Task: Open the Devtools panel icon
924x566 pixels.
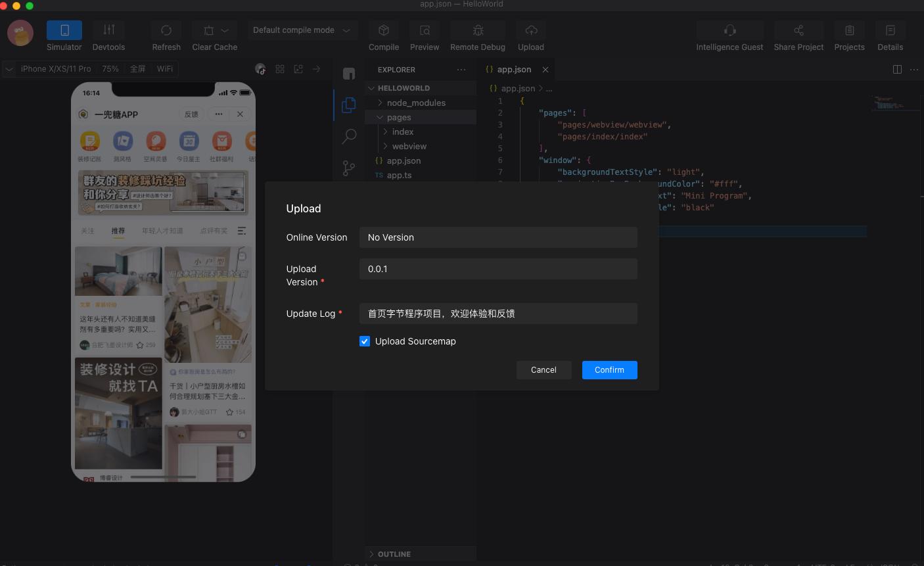Action: click(x=108, y=30)
